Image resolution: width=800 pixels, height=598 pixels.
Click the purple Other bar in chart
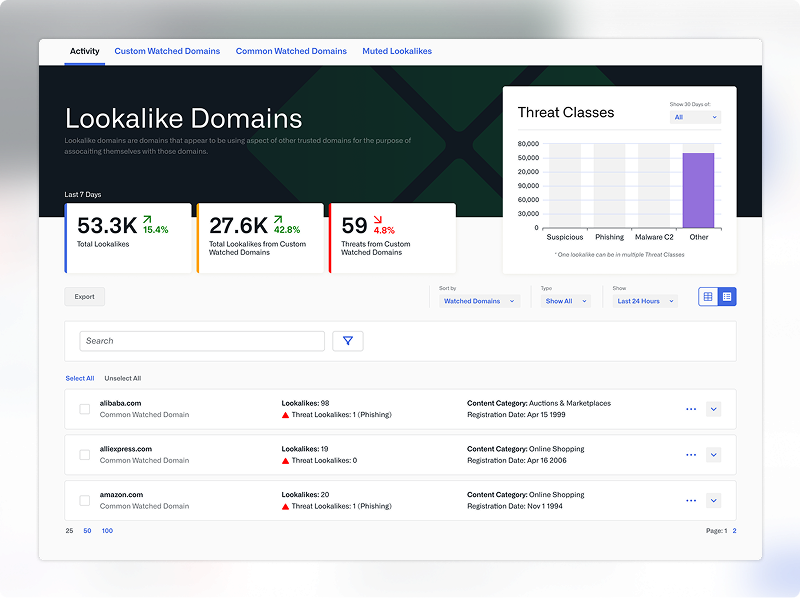tap(698, 190)
